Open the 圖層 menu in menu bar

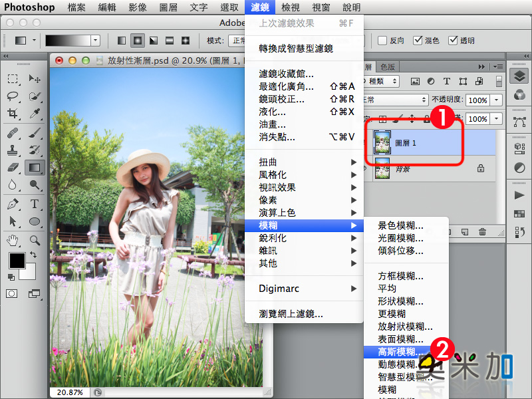168,7
